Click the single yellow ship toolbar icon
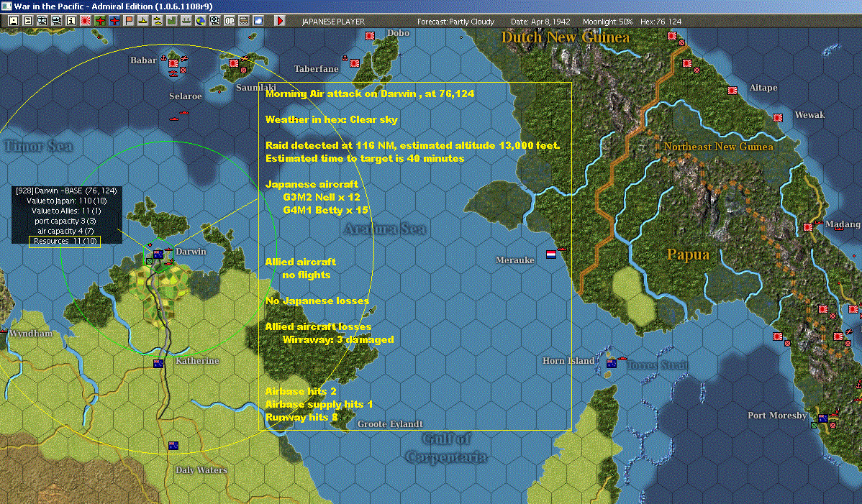This screenshot has height=504, width=862. (x=143, y=21)
